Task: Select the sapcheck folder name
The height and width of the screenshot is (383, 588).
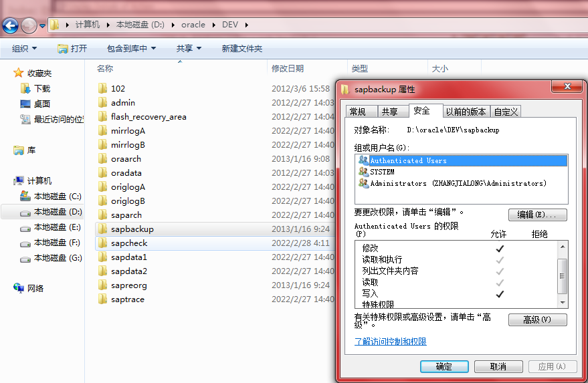Action: tap(129, 243)
